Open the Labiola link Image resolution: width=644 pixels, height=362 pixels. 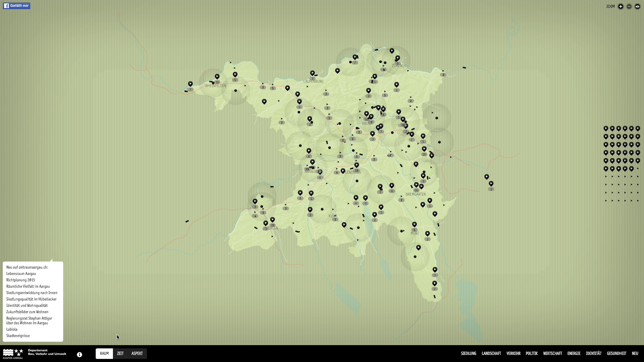click(x=12, y=329)
